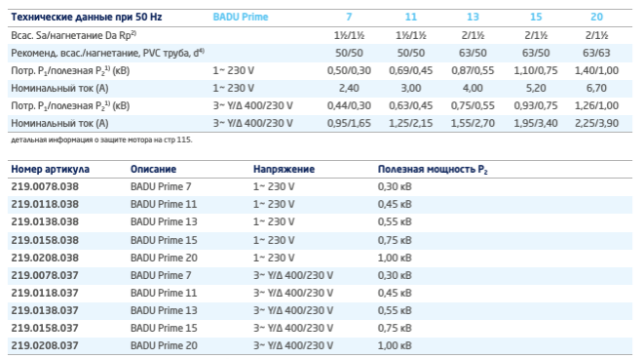The width and height of the screenshot is (644, 359).
Task: Select the value 6,70 nominal current cell
Action: 596,88
